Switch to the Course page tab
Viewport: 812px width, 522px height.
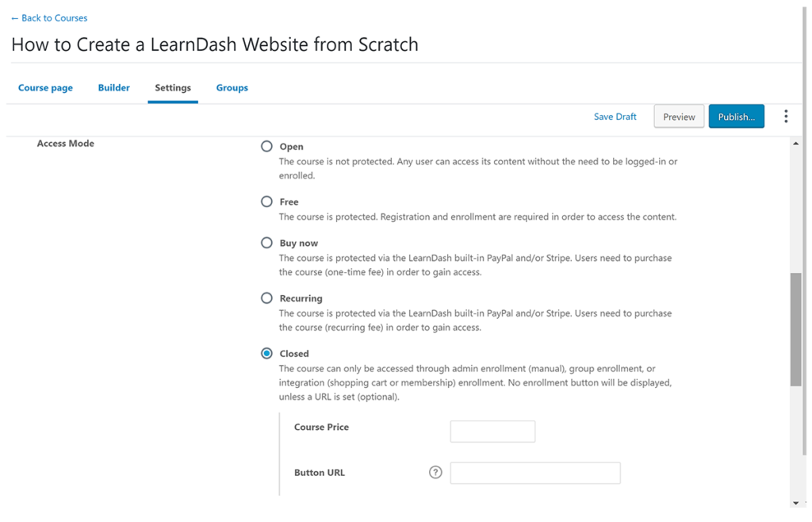[x=45, y=88]
